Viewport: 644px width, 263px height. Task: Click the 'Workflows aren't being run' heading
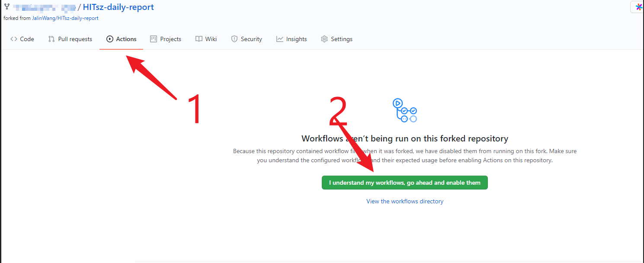[405, 138]
